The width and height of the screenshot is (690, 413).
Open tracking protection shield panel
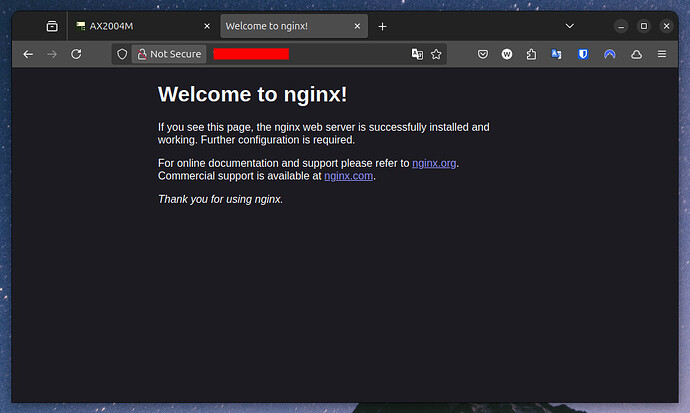point(122,54)
